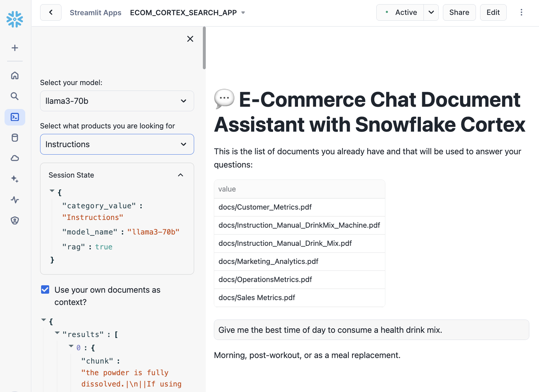The width and height of the screenshot is (539, 392).
Task: Open the Monitoring activity icon in sidebar
Action: pyautogui.click(x=15, y=200)
